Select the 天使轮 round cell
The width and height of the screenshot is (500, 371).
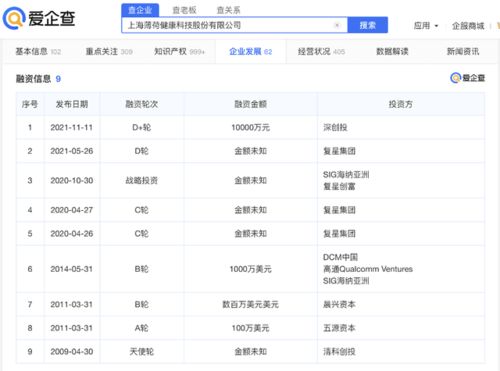[x=142, y=352]
